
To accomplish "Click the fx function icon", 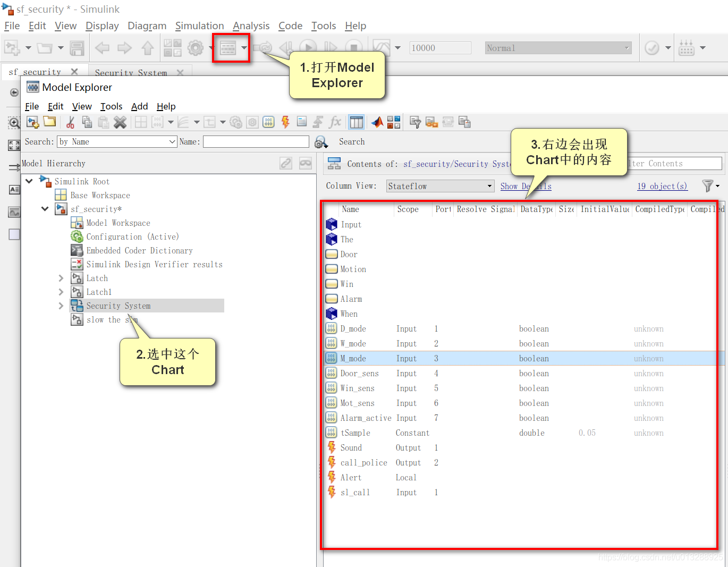I will tap(335, 122).
